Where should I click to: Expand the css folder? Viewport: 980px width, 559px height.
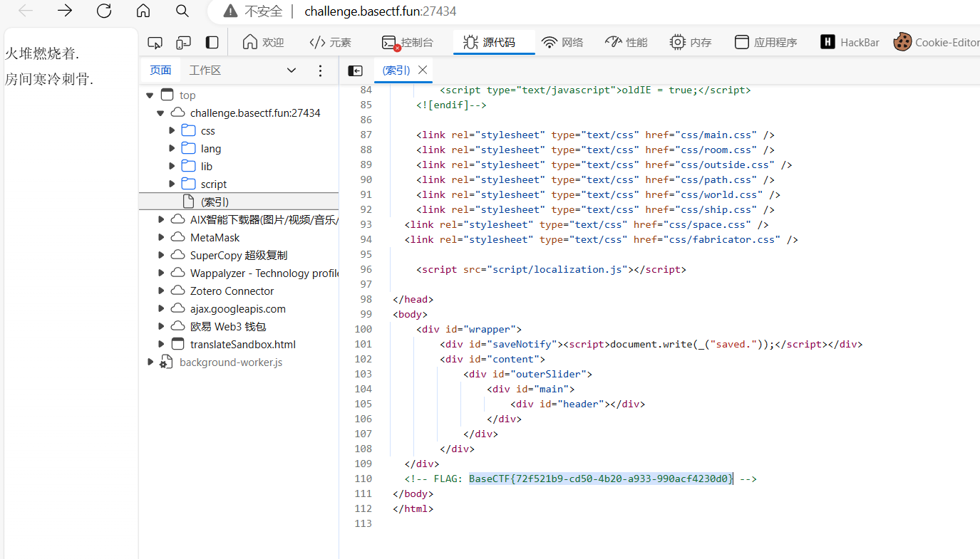pyautogui.click(x=172, y=130)
